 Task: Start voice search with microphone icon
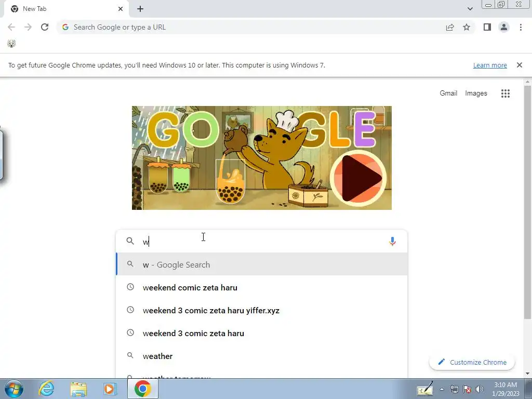tap(392, 241)
